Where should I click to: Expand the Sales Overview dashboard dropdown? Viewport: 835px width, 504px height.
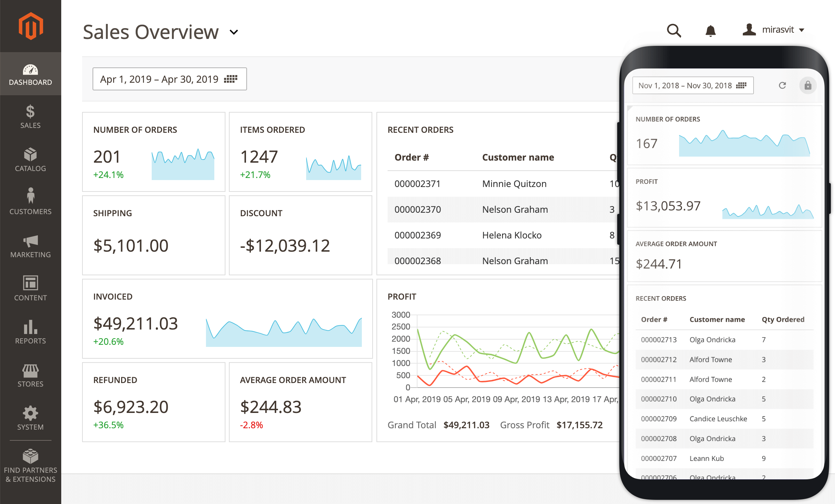[x=234, y=32]
